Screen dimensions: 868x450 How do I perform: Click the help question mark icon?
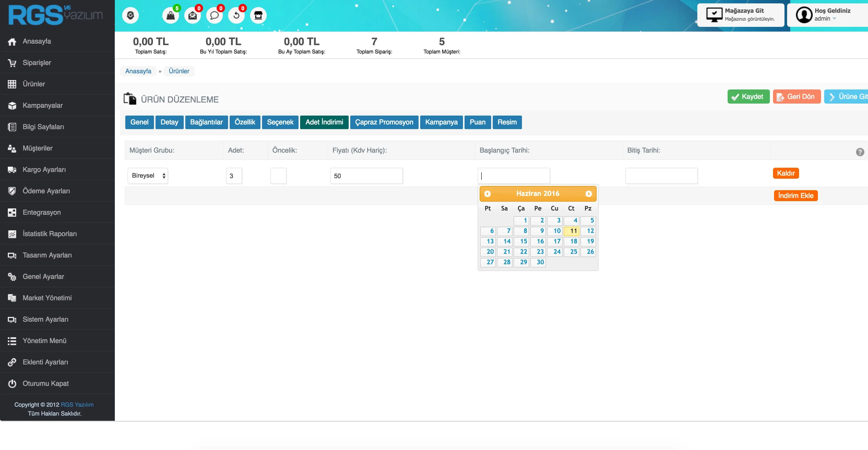click(x=860, y=152)
